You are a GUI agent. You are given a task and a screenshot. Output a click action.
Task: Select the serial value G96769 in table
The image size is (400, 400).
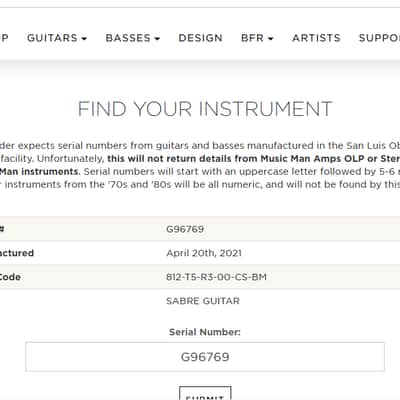tap(185, 229)
